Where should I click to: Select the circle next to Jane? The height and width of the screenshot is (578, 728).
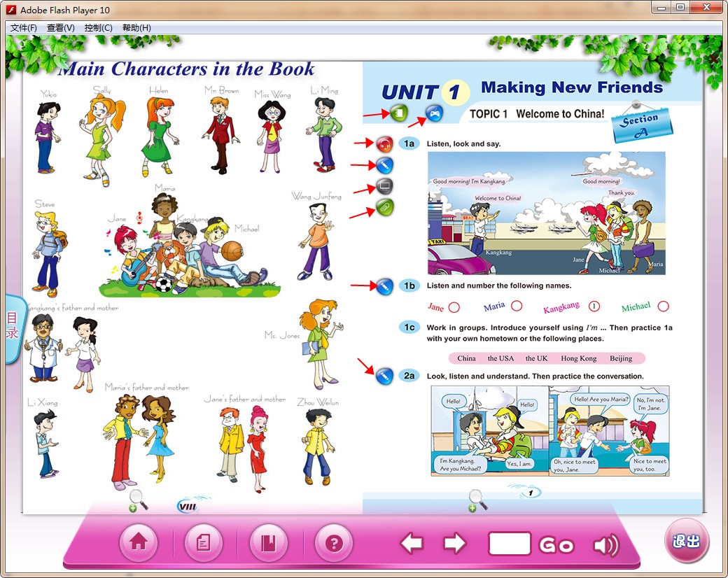[x=454, y=307]
